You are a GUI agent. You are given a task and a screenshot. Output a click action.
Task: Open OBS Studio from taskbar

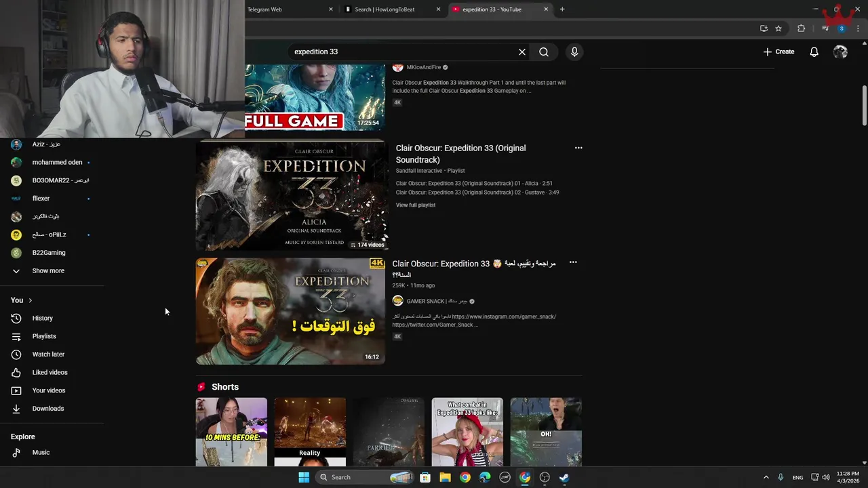point(545,477)
